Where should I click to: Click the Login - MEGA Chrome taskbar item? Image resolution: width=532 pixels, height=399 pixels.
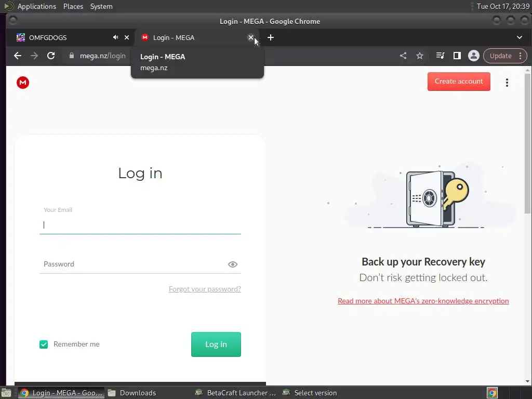tap(61, 393)
